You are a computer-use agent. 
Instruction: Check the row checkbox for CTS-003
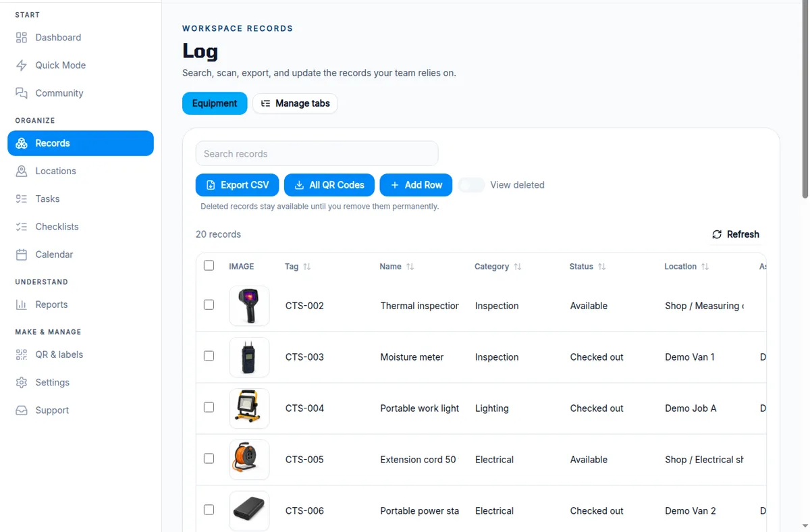click(x=209, y=356)
